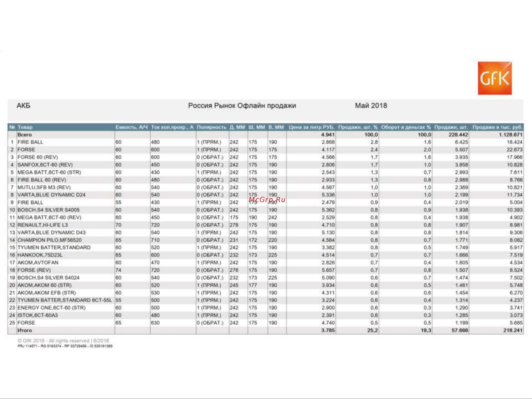Click average price value '4.941'

click(328, 135)
